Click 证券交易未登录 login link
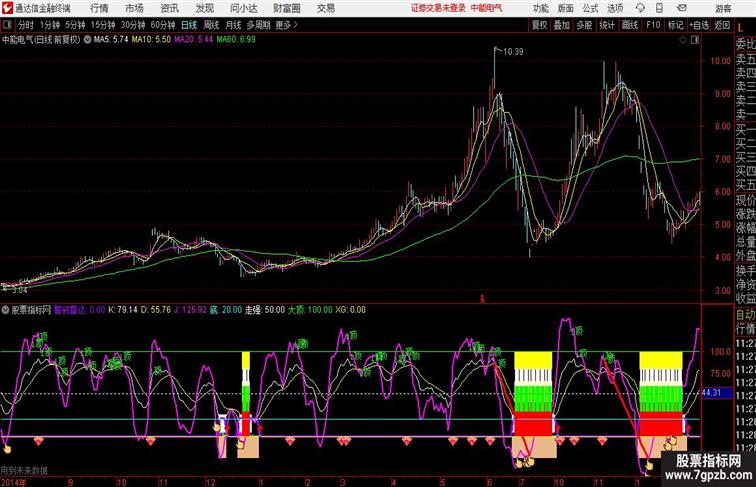Image resolution: width=756 pixels, height=487 pixels. coord(438,8)
